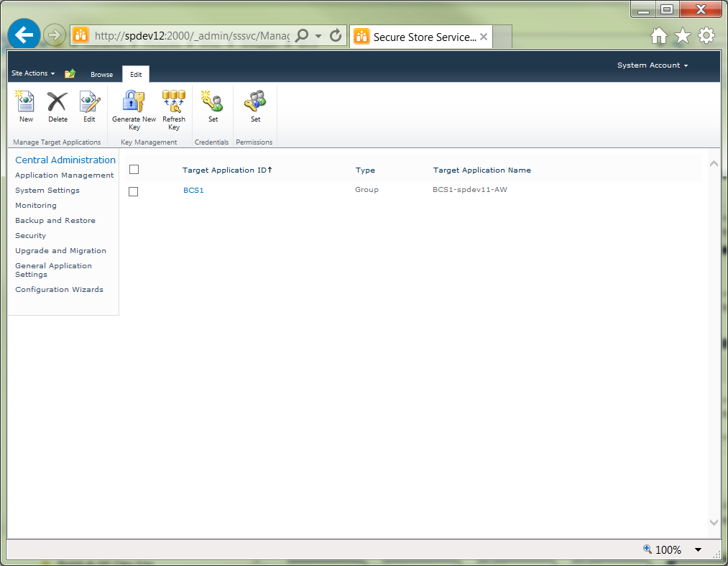
Task: Select the Edit ribbon tab
Action: point(136,74)
